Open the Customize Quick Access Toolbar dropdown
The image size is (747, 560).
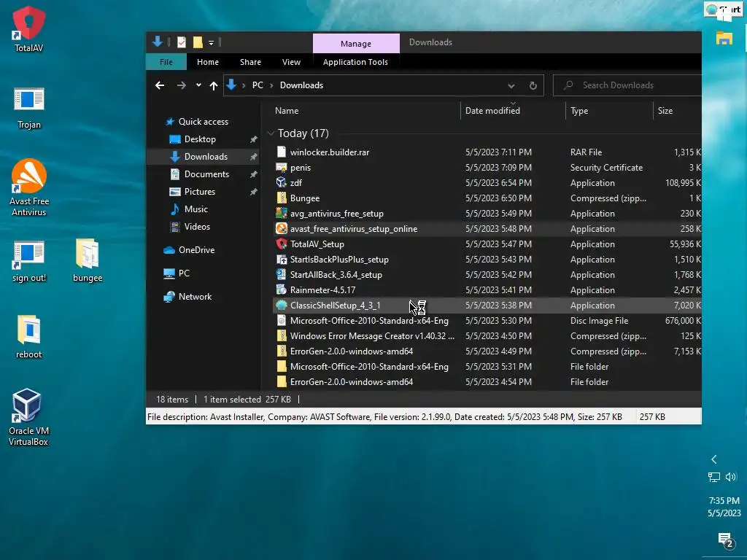coord(211,43)
